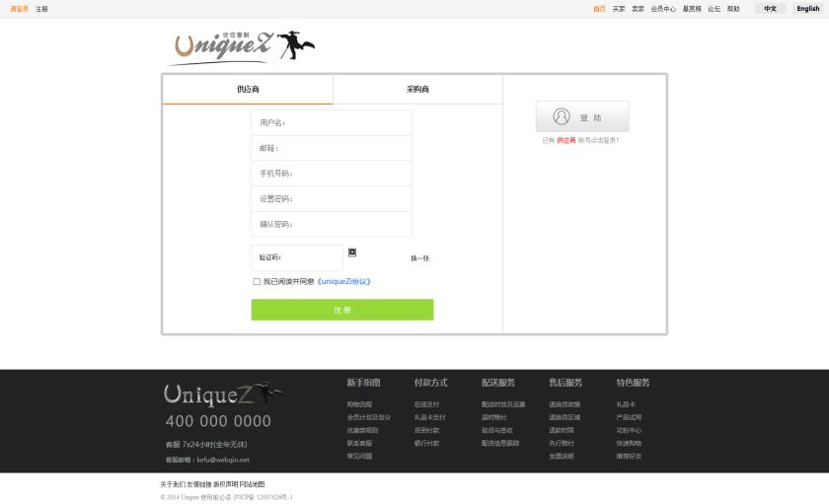Open 首页 in top navigation
829x504 pixels.
coord(599,9)
